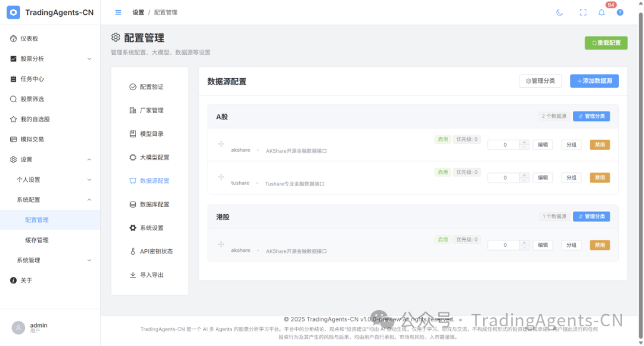Click priority input field for 港股 akshare
Image resolution: width=644 pixels, height=346 pixels.
pyautogui.click(x=504, y=245)
